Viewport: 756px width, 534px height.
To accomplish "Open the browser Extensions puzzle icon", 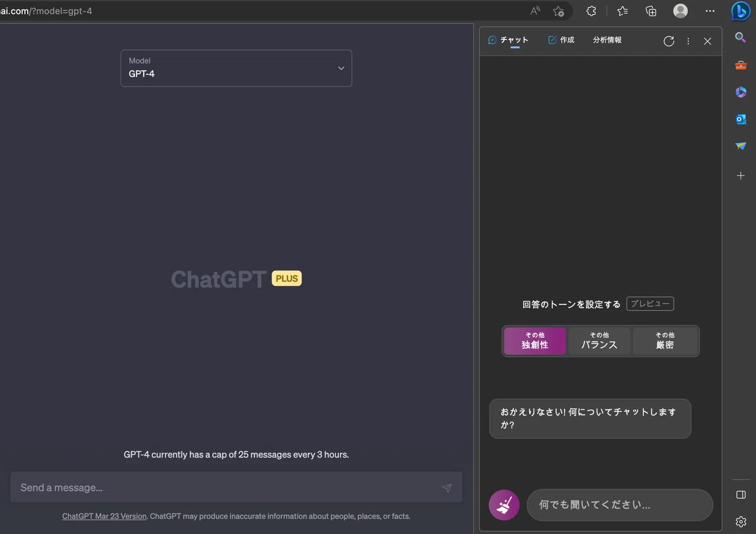I will (x=591, y=11).
